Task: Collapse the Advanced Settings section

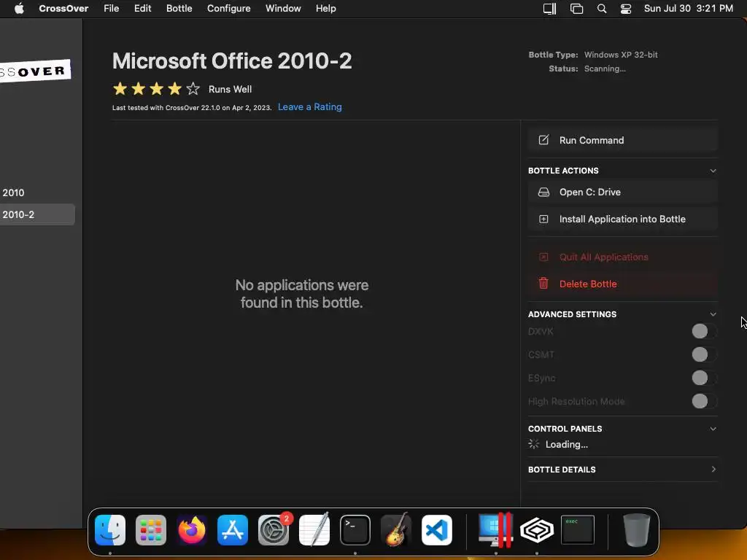Action: (713, 314)
